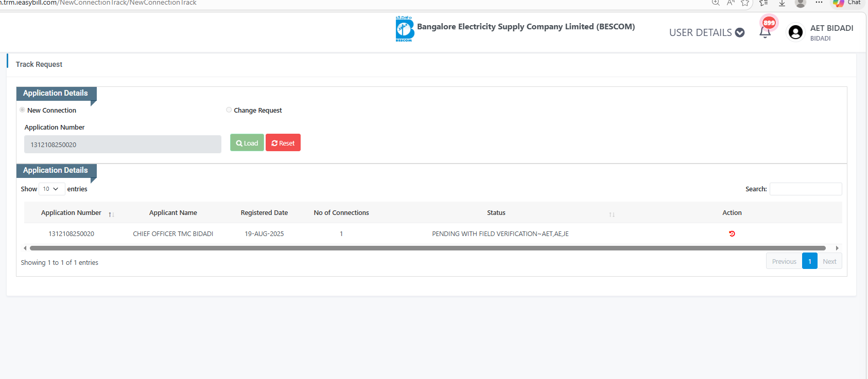868x379 pixels.
Task: Click the registered date 19-AUG-2025
Action: [264, 233]
